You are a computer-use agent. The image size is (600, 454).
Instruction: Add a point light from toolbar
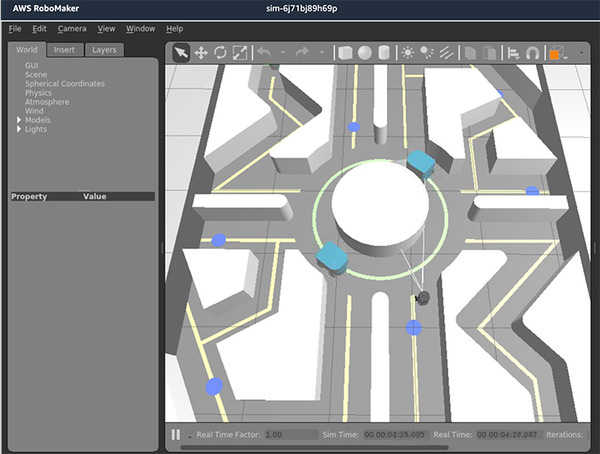410,52
